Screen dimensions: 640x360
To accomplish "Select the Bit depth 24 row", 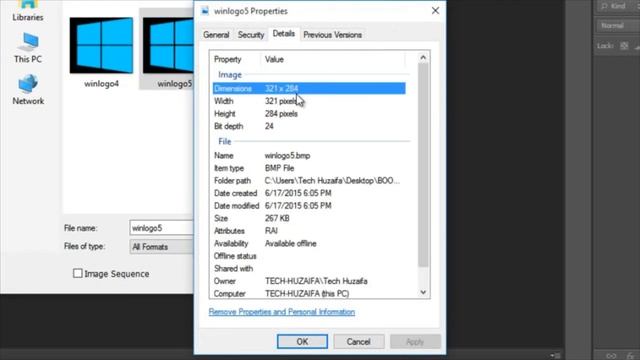I will (x=309, y=126).
